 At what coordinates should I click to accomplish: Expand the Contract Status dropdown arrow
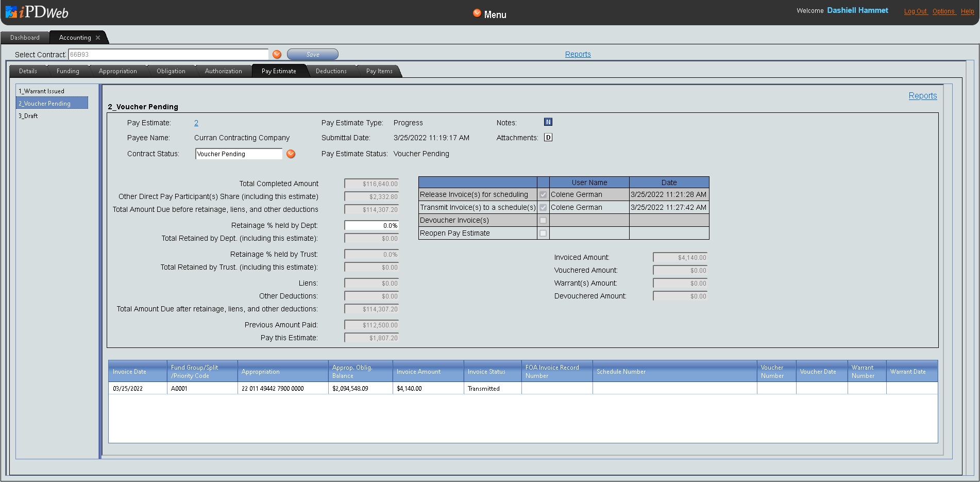point(291,154)
